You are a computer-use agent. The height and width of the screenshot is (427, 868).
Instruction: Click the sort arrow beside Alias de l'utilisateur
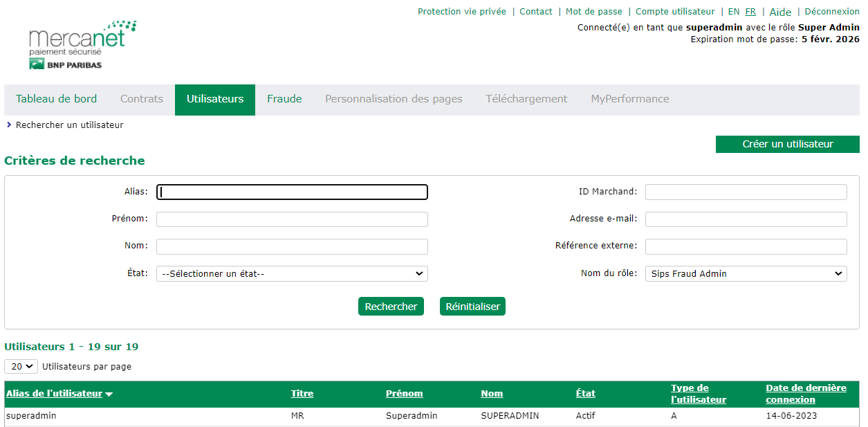pos(109,394)
